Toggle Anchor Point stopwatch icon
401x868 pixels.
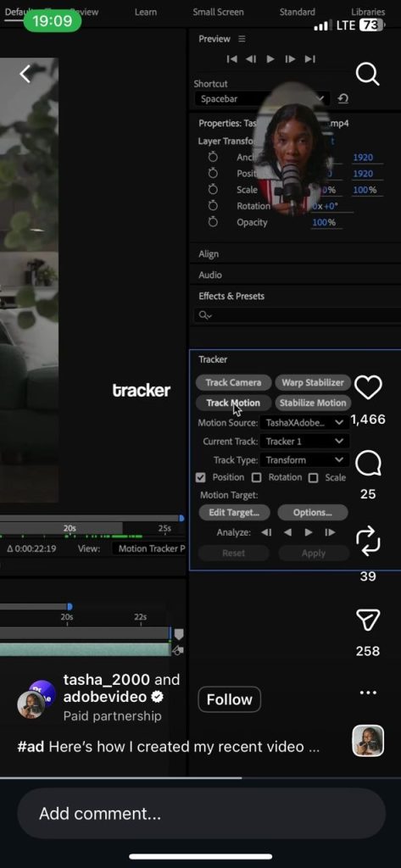[x=213, y=157]
